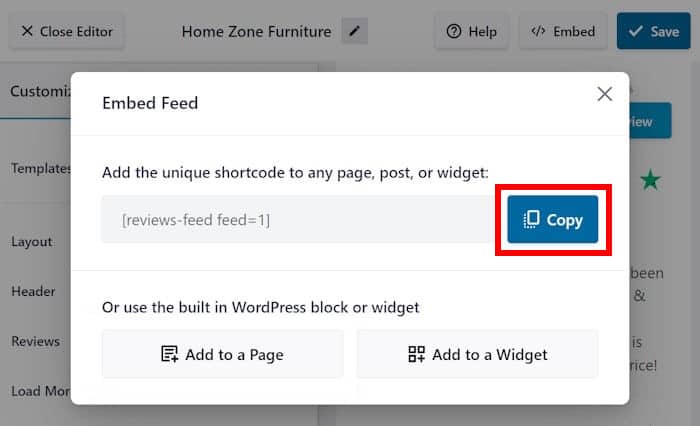The width and height of the screenshot is (700, 426).
Task: Click the green star rating icon
Action: pos(651,181)
